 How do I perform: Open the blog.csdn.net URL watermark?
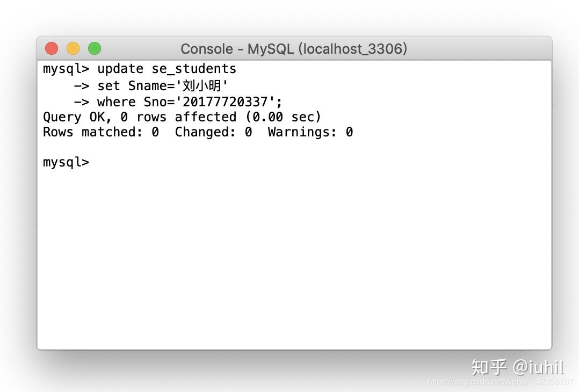tap(501, 382)
